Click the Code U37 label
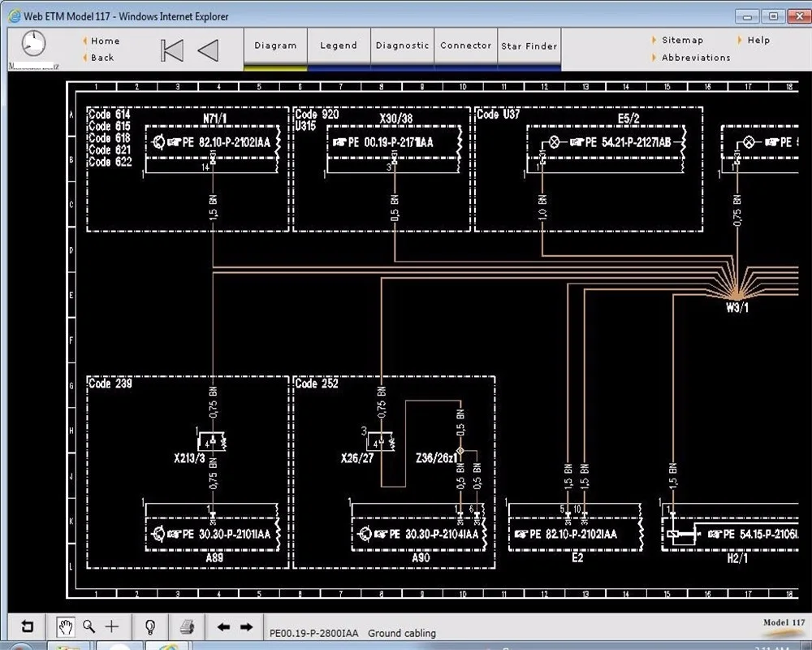This screenshot has width=812, height=650. 498,114
